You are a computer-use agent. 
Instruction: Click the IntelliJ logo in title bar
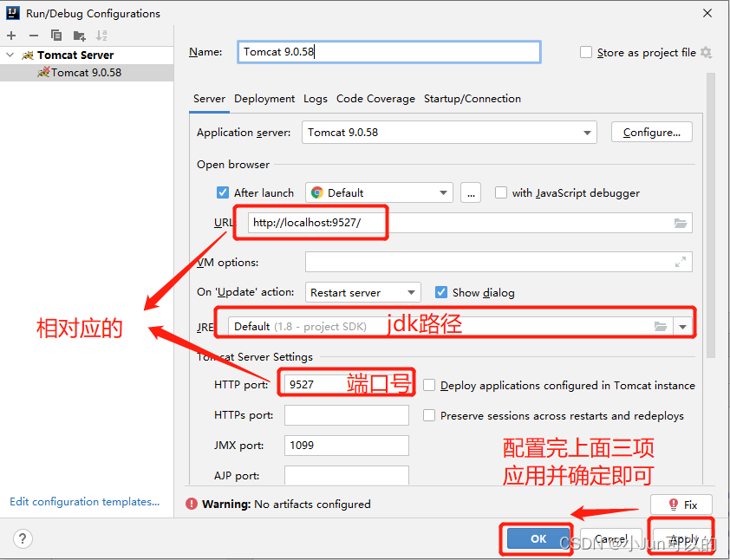pos(12,12)
